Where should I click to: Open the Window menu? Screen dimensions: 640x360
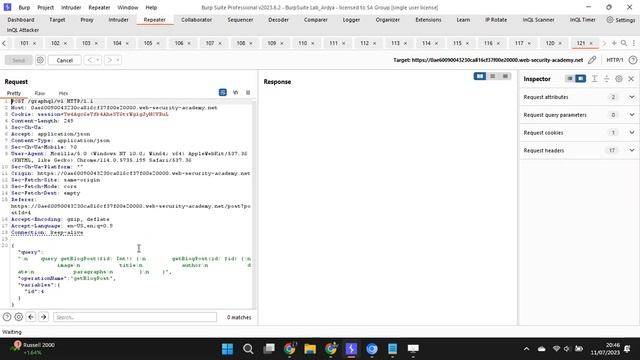click(x=128, y=7)
